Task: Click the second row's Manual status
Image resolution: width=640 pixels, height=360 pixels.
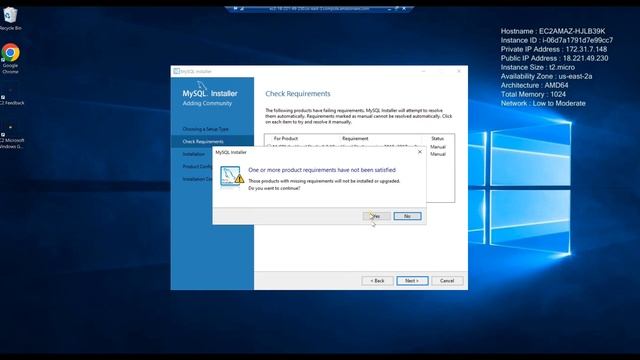Action: pos(438,154)
